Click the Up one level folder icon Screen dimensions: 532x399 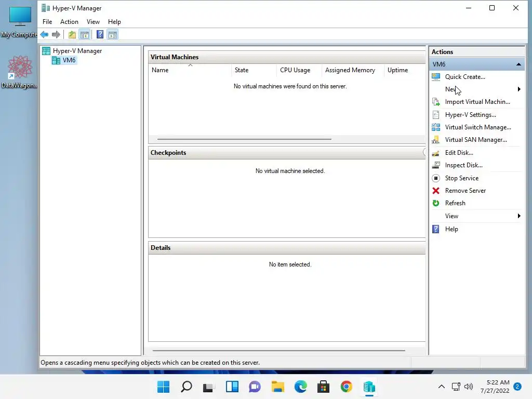pos(72,35)
